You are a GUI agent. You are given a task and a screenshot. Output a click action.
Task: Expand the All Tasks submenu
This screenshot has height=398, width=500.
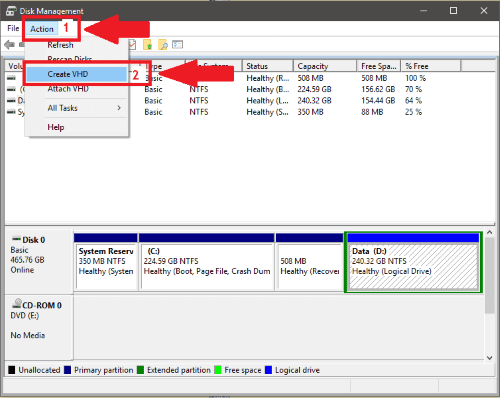pos(77,108)
